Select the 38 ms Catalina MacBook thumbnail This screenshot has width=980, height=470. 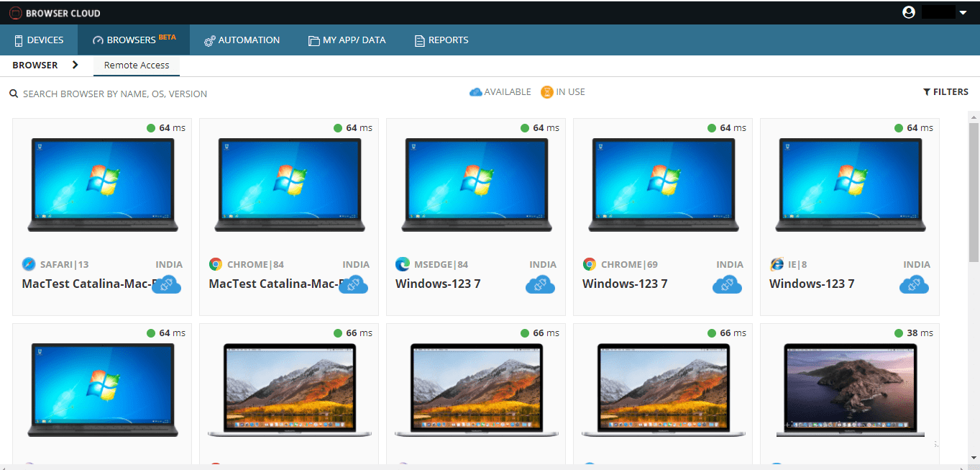pos(851,390)
